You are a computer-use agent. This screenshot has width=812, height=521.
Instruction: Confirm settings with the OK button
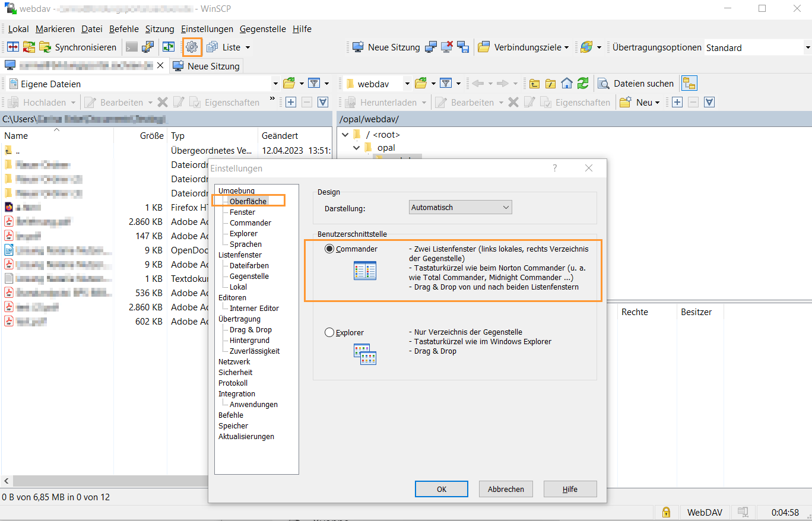pos(441,488)
